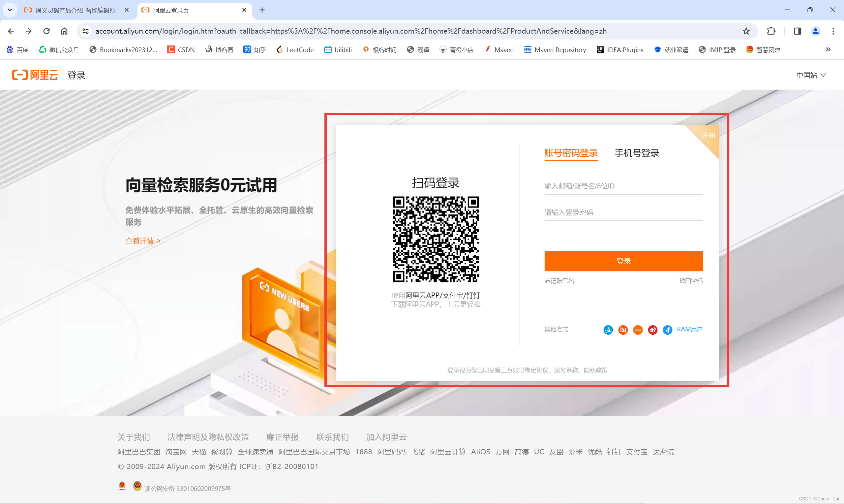Click the 注册 corner ribbon
Image resolution: width=844 pixels, height=504 pixels.
tap(708, 136)
